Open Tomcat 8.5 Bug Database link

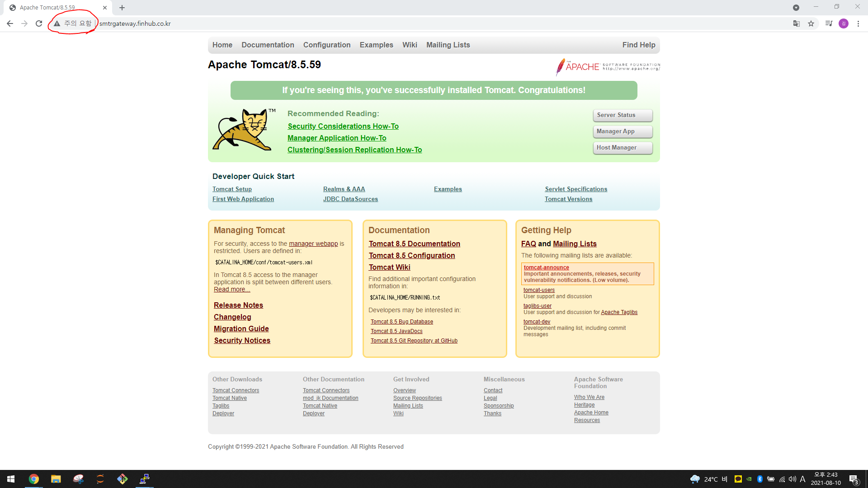[402, 322]
